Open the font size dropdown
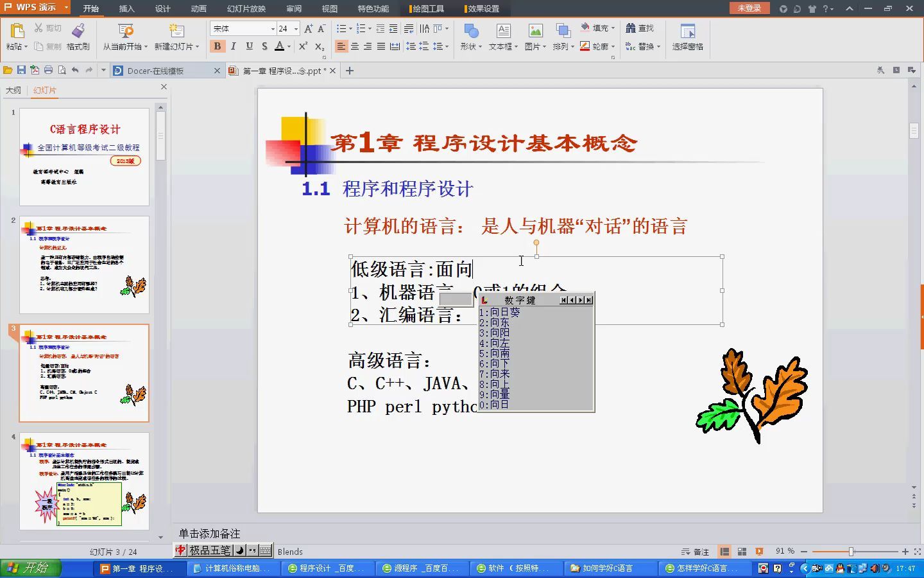The width and height of the screenshot is (924, 578). tap(296, 29)
